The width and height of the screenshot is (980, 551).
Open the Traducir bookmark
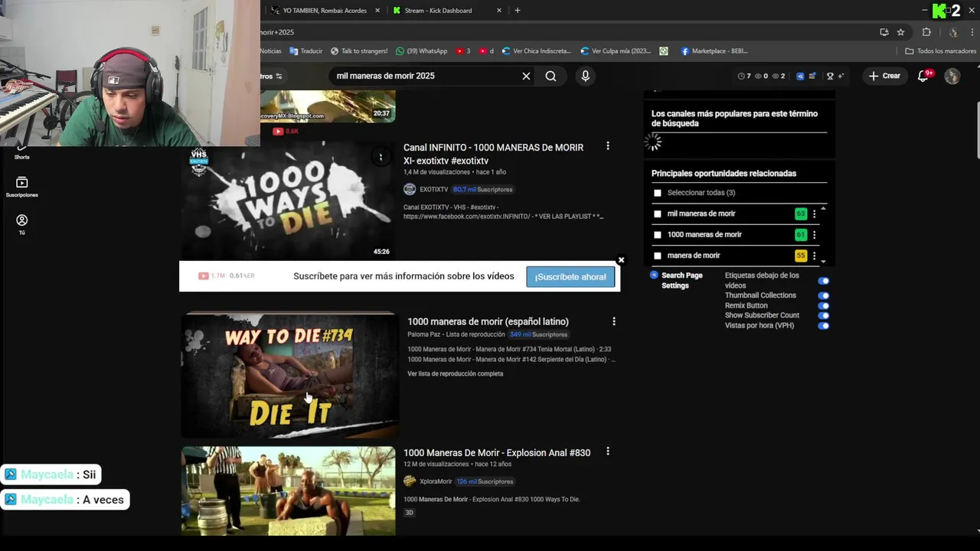point(306,51)
